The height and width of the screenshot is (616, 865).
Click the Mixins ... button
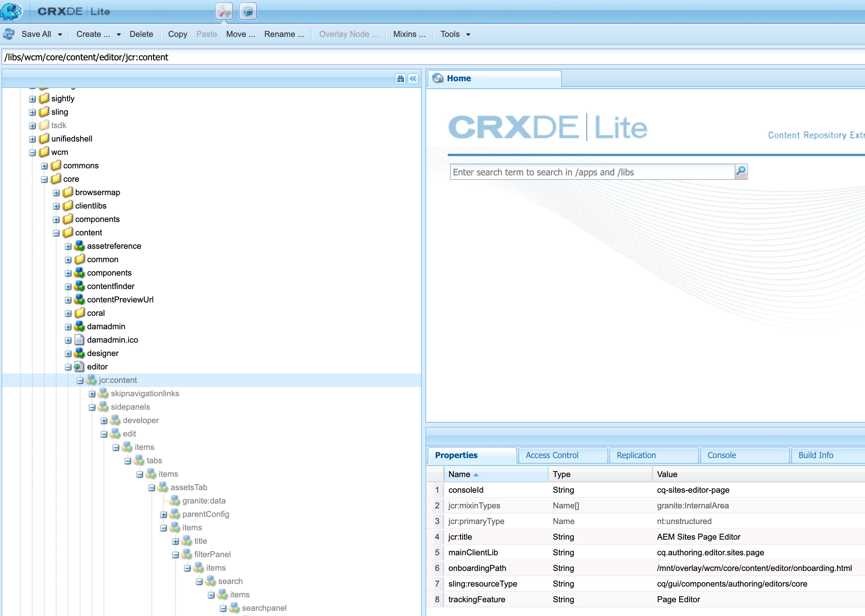click(409, 34)
